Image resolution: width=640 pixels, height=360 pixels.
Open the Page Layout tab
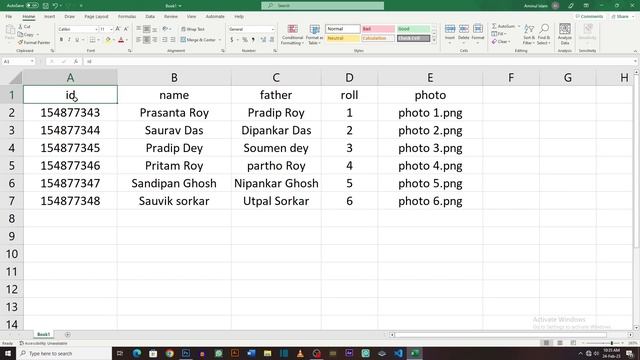coord(96,16)
